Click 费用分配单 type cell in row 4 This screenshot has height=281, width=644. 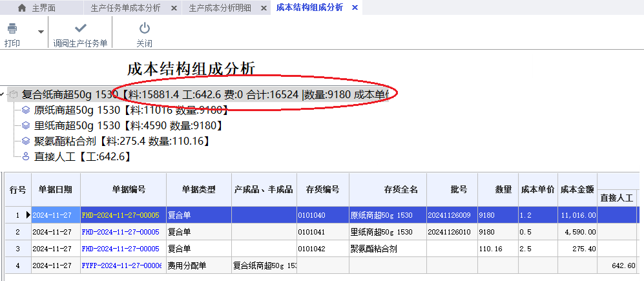[199, 265]
